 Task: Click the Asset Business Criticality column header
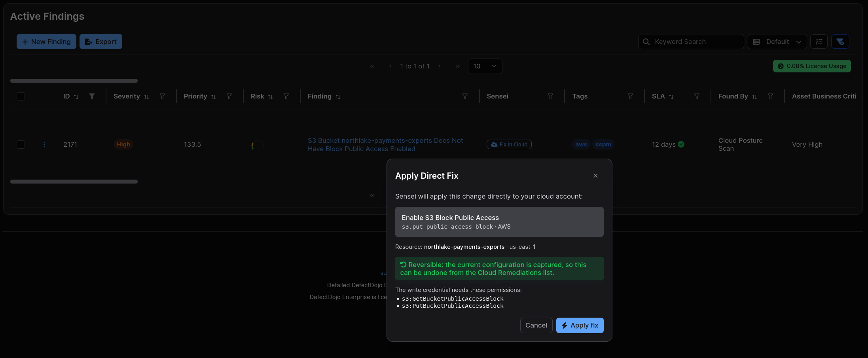(x=824, y=96)
